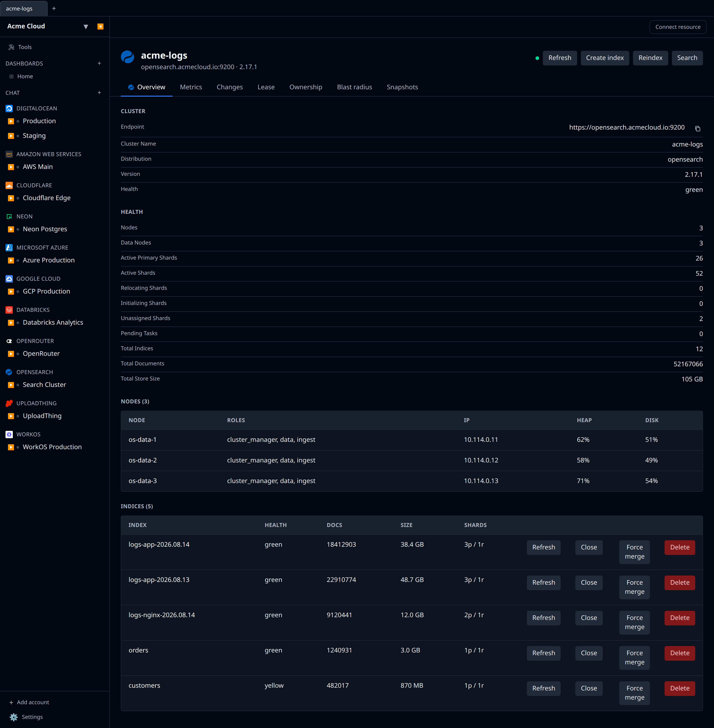Close the logs-app-2026.08.13 index

tap(589, 582)
